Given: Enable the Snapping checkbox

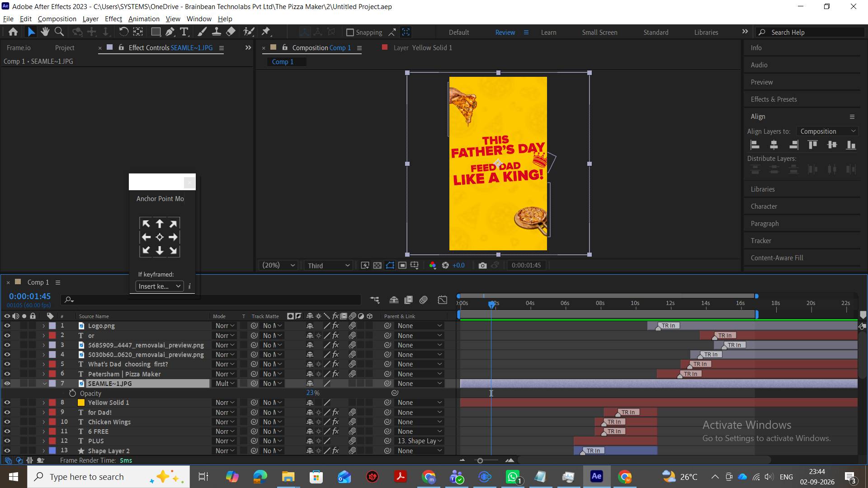Looking at the screenshot, I should click(x=350, y=32).
